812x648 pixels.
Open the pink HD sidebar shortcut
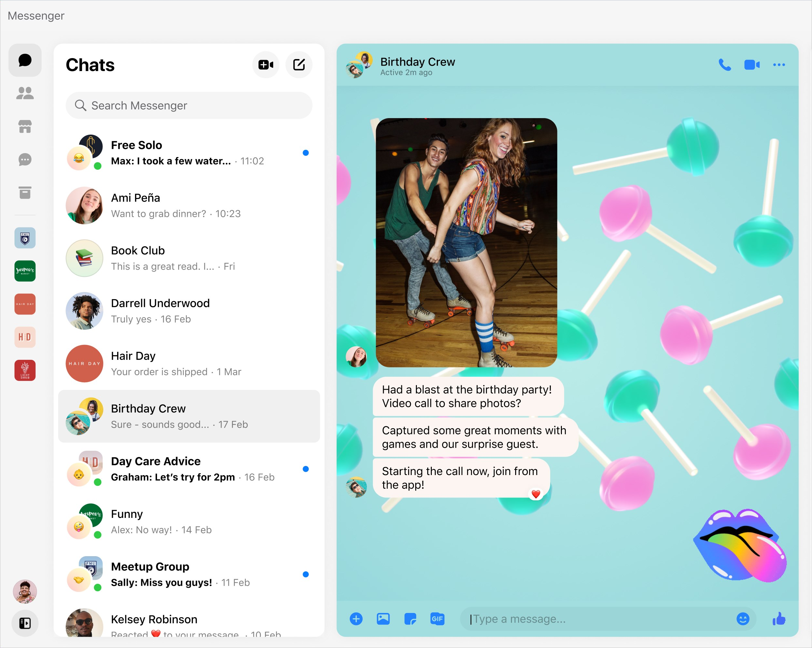point(25,337)
